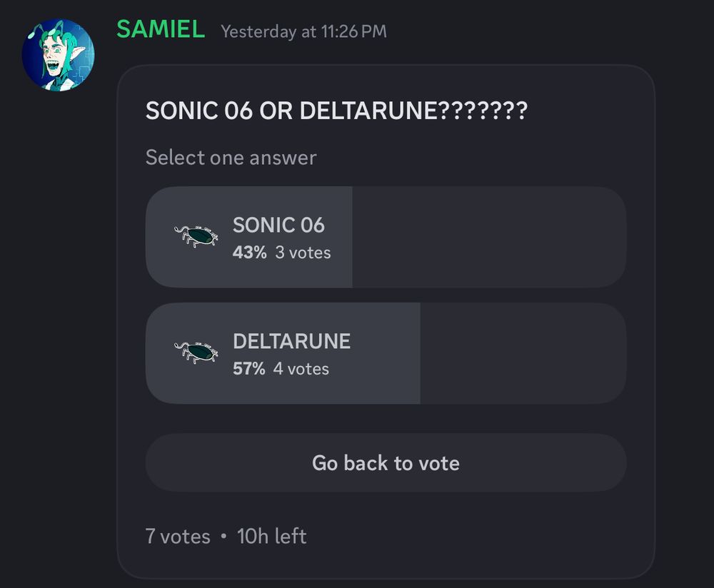Click the Go back to vote button
The height and width of the screenshot is (588, 714).
[x=386, y=462]
